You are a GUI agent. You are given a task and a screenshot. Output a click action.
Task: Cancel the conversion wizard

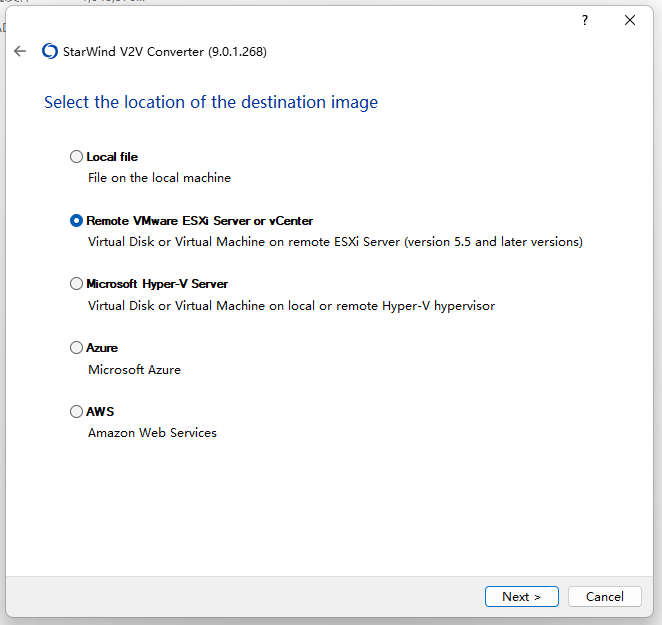pyautogui.click(x=605, y=597)
